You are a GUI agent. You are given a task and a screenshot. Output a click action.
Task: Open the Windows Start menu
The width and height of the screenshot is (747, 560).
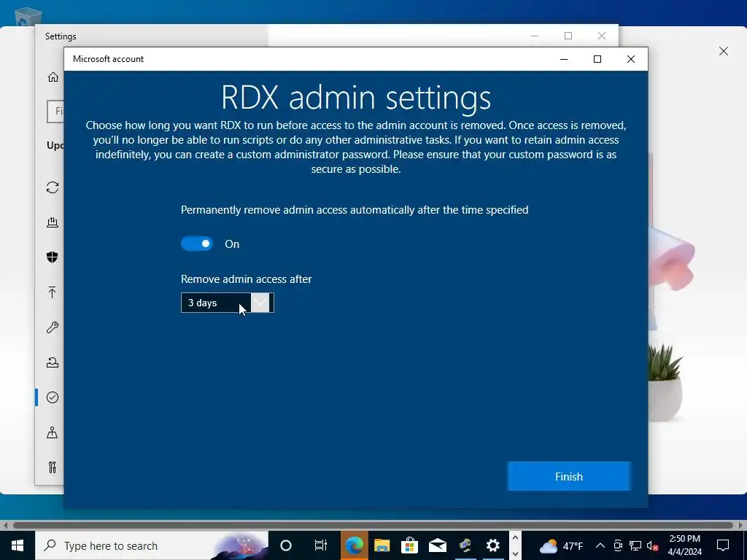tap(18, 545)
